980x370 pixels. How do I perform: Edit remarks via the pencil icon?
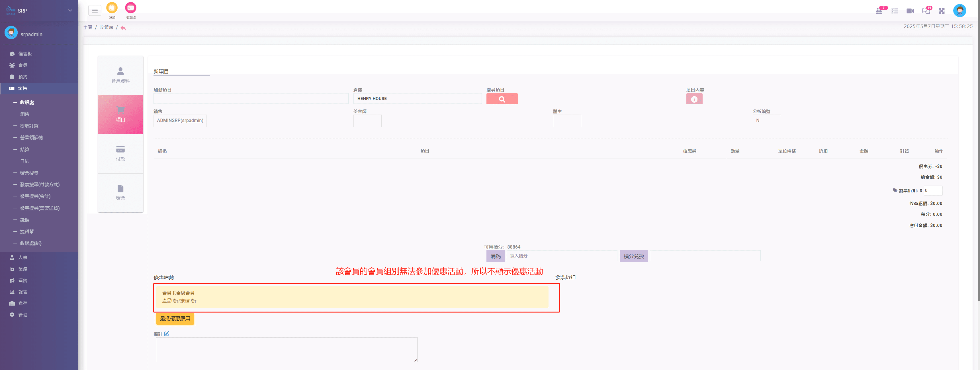(167, 334)
